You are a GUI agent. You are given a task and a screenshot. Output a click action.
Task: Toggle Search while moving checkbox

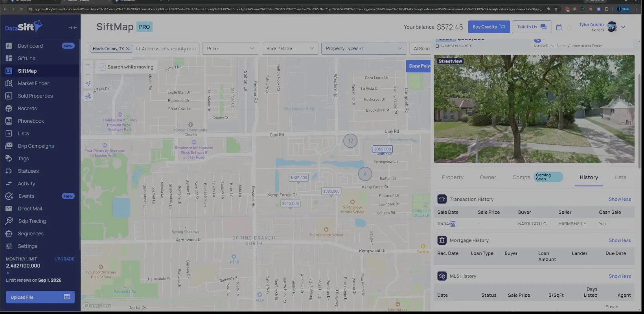(102, 67)
